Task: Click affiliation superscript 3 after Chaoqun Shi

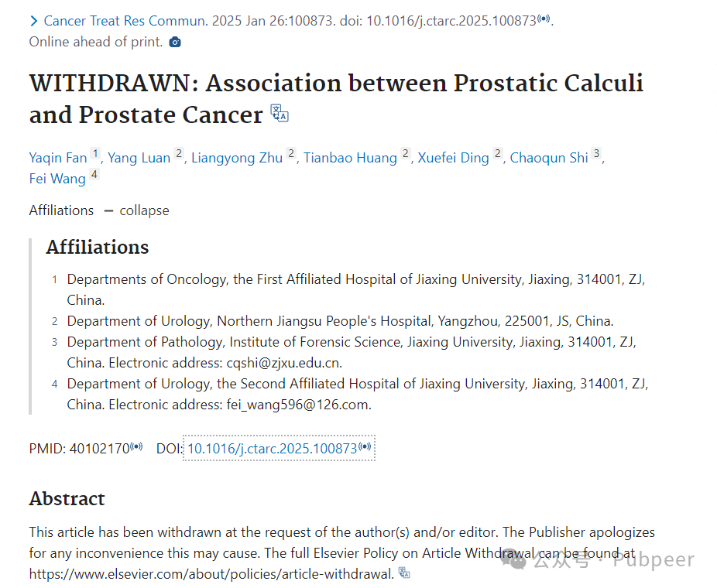Action: click(x=596, y=153)
